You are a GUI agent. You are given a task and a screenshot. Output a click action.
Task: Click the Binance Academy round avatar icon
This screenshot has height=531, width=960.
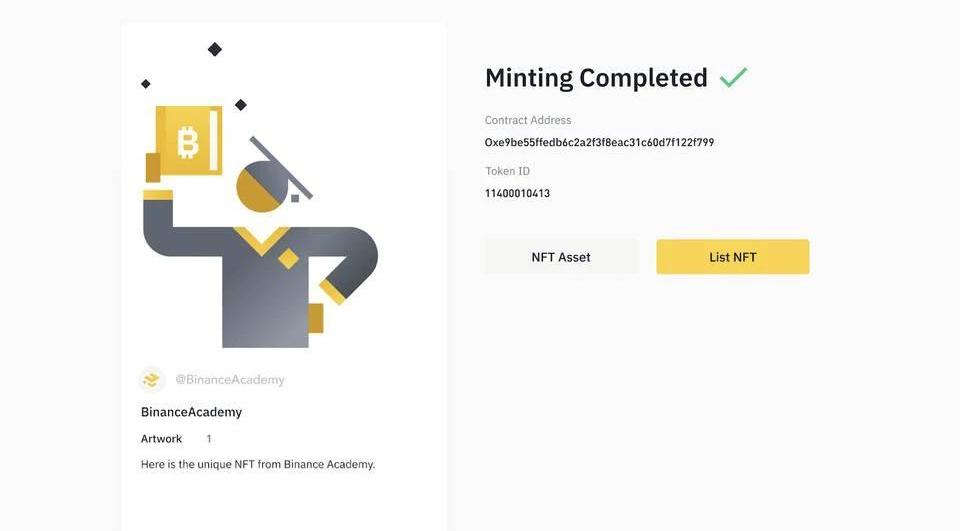pos(152,380)
